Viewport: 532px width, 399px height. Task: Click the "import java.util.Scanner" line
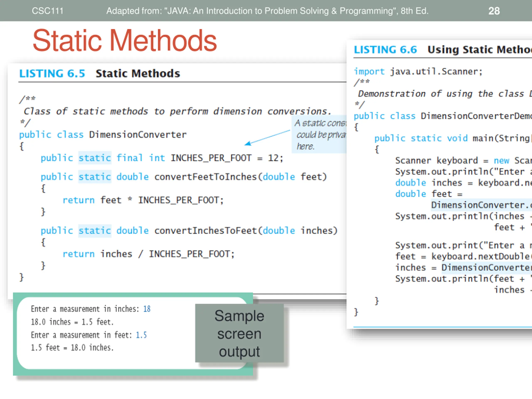[x=418, y=72]
